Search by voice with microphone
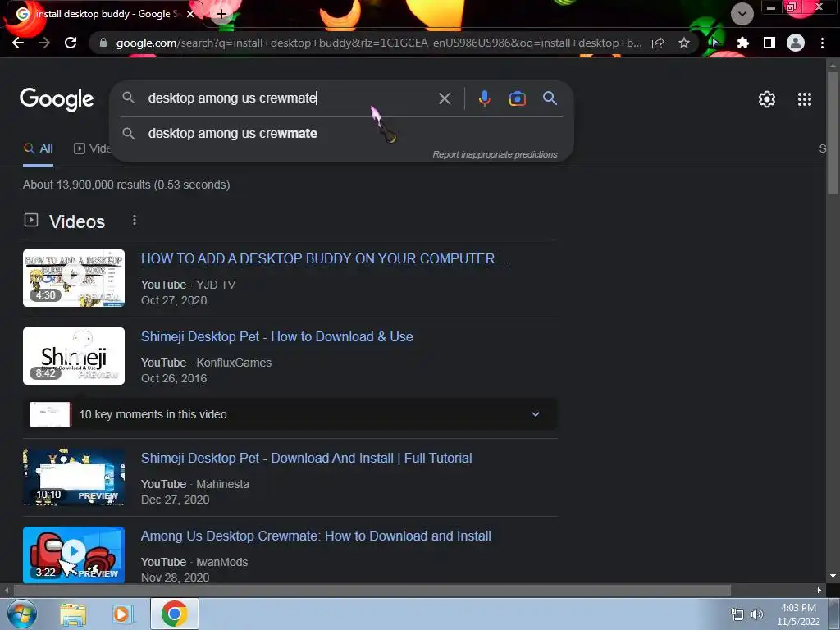The image size is (840, 630). point(484,98)
